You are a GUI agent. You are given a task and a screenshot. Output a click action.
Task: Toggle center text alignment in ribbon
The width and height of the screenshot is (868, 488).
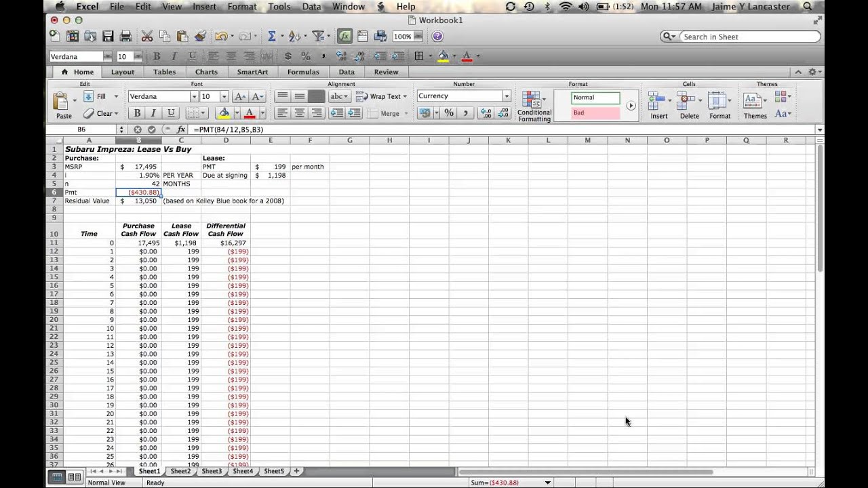tap(299, 113)
